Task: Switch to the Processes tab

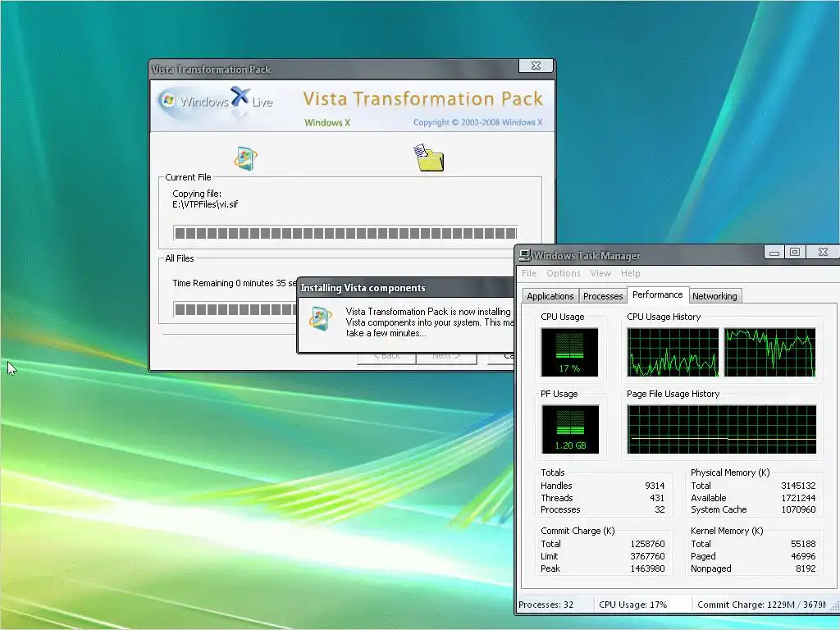Action: (603, 296)
